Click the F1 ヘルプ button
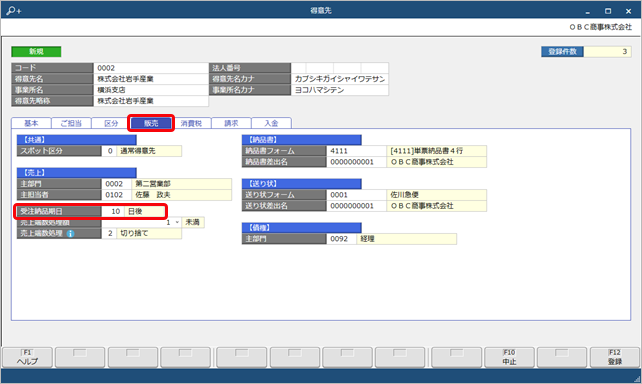The image size is (642, 384). click(27, 357)
